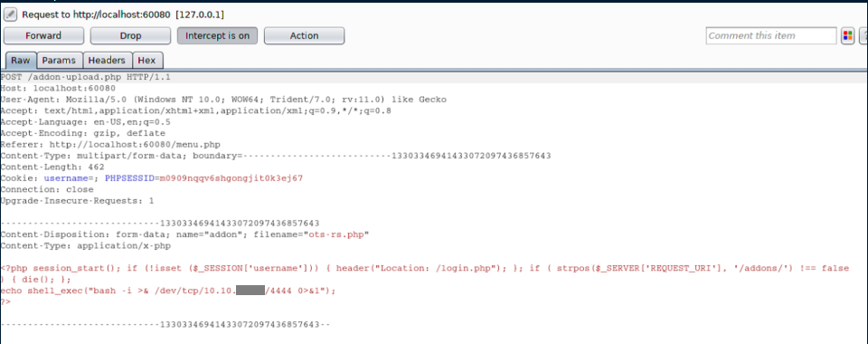Focus the Comment this item field
The image size is (868, 344).
tap(771, 36)
